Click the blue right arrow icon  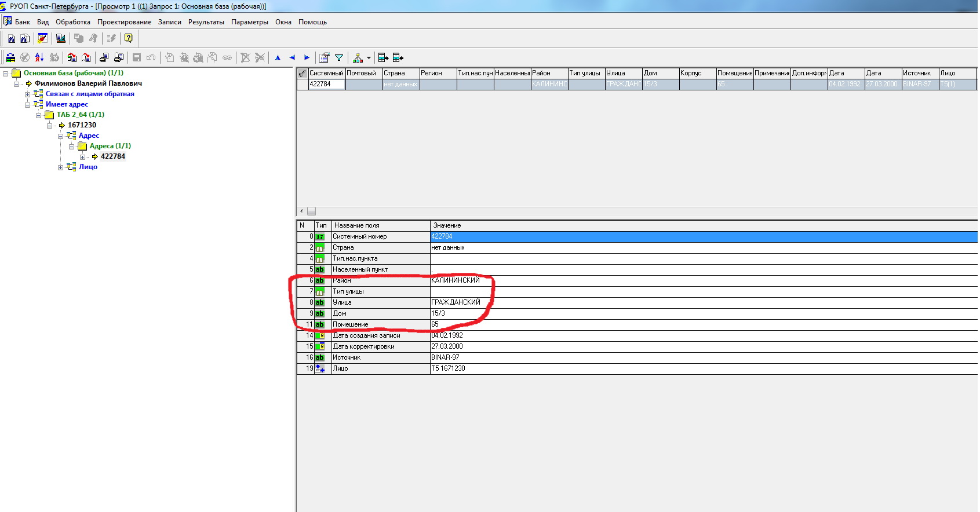307,57
